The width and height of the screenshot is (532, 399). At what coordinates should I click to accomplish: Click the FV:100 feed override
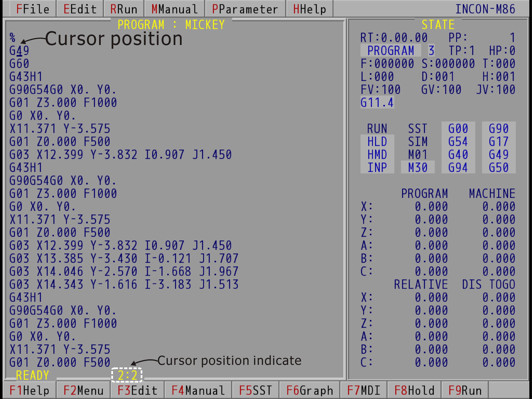(380, 90)
